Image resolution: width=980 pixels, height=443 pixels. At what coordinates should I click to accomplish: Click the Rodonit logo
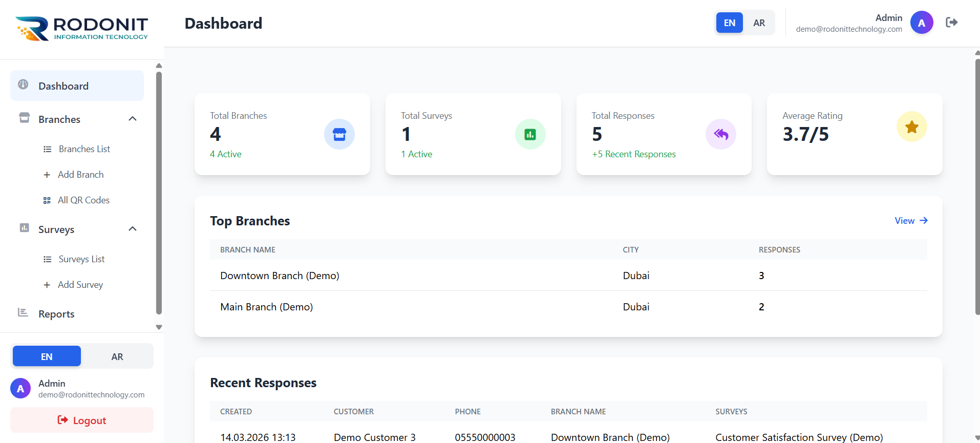pyautogui.click(x=82, y=28)
